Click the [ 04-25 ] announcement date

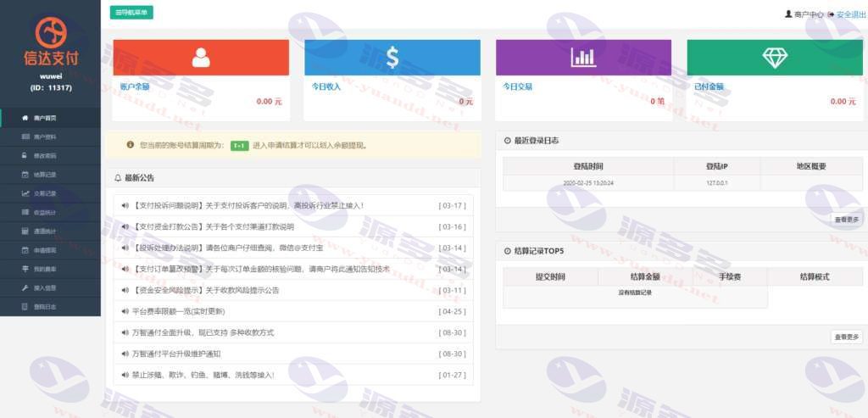(x=453, y=312)
